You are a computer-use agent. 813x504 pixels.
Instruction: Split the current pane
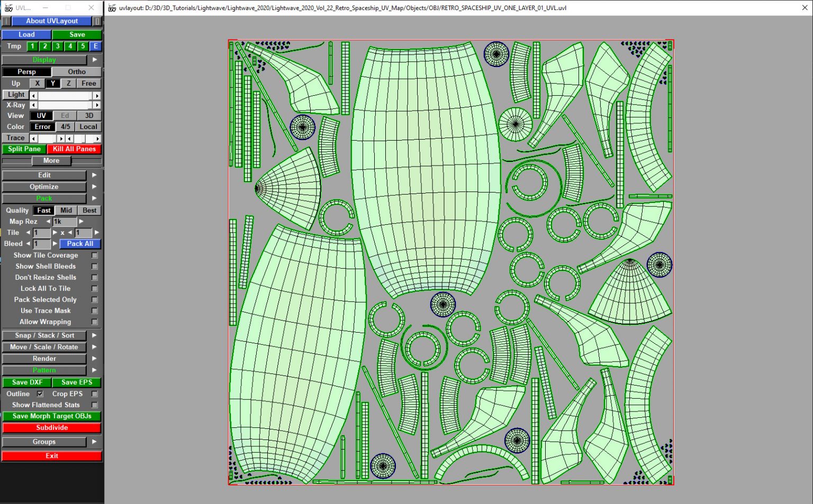point(23,149)
